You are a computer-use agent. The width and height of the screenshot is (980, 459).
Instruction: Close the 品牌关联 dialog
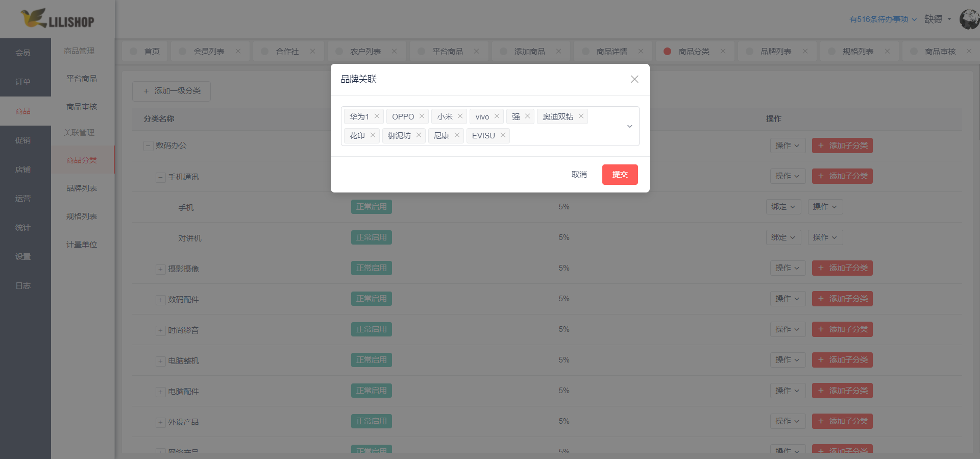point(634,79)
